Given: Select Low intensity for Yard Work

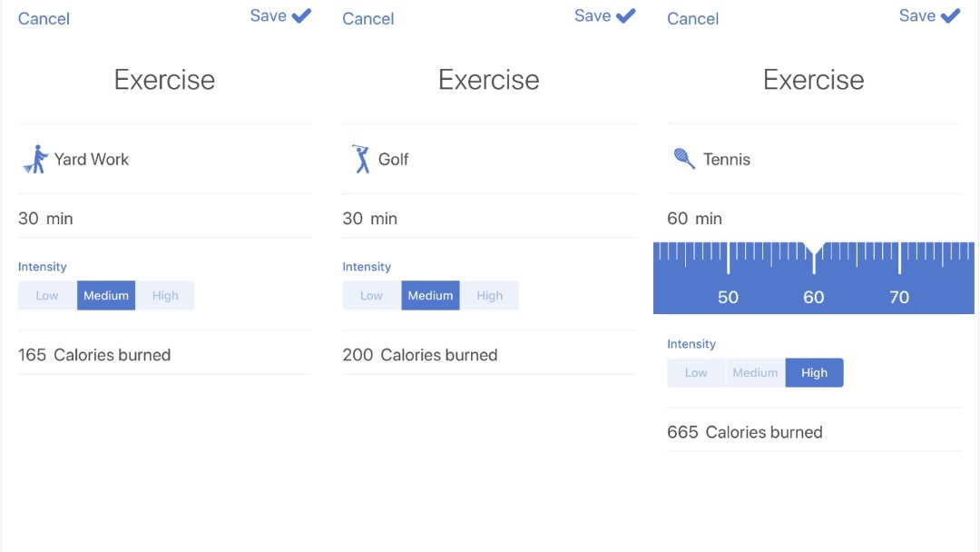Looking at the screenshot, I should (46, 295).
